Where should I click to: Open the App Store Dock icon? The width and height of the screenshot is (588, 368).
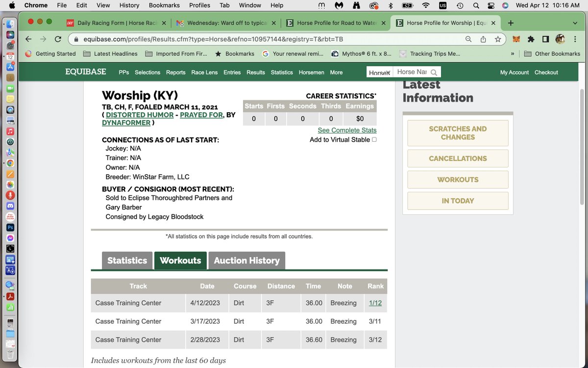click(x=10, y=67)
